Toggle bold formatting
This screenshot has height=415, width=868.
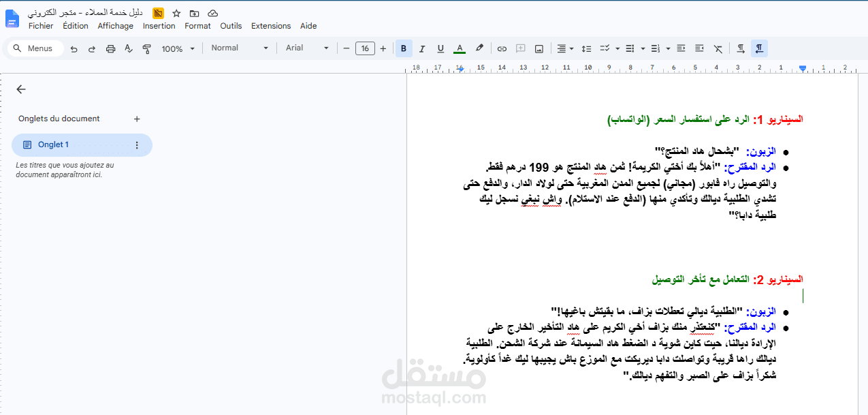click(404, 48)
